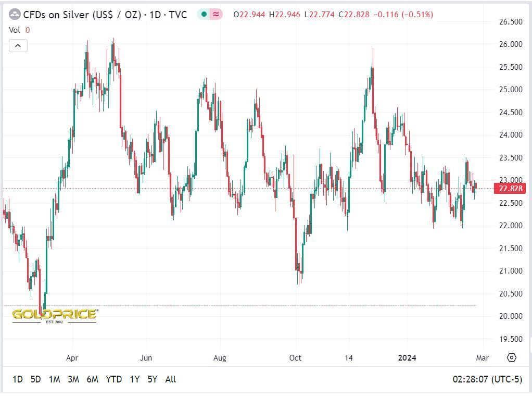Show the 5Y price history
The image size is (532, 396).
152,379
